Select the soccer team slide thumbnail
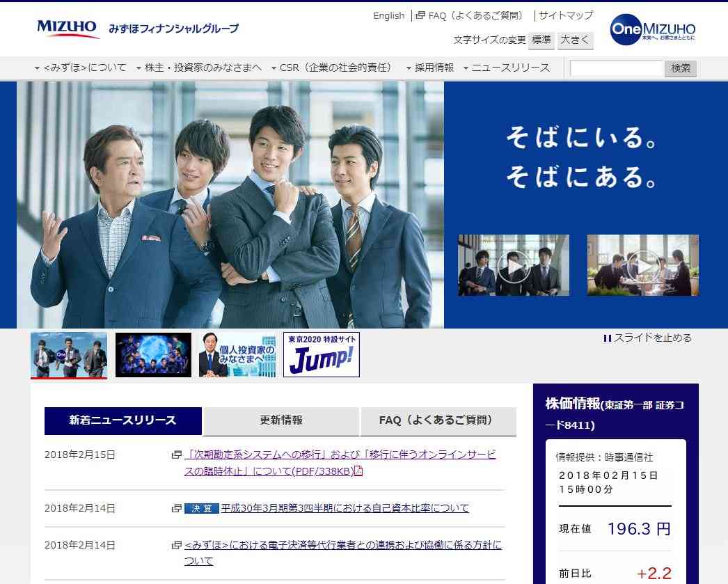 [153, 355]
